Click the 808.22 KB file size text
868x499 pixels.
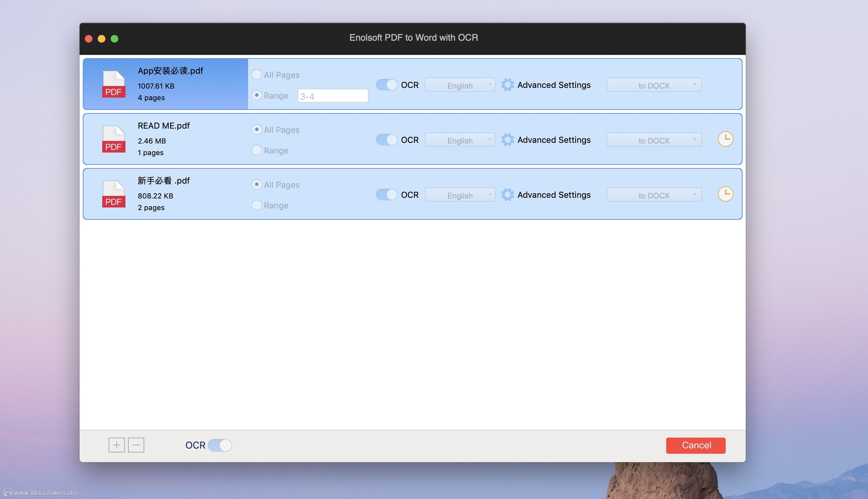(x=155, y=196)
